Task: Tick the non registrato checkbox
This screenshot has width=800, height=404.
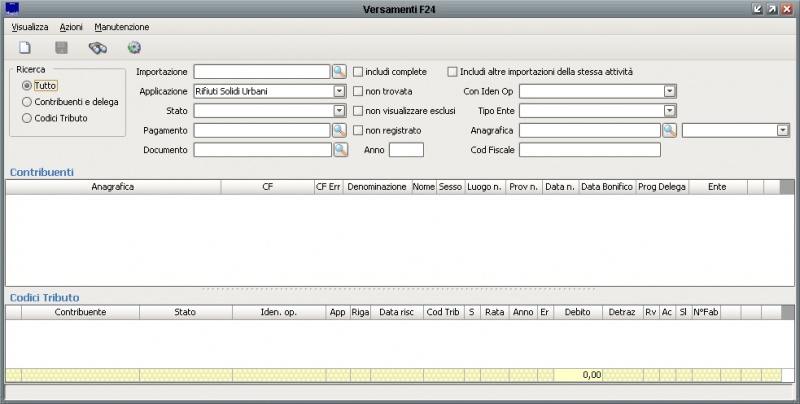Action: 358,130
